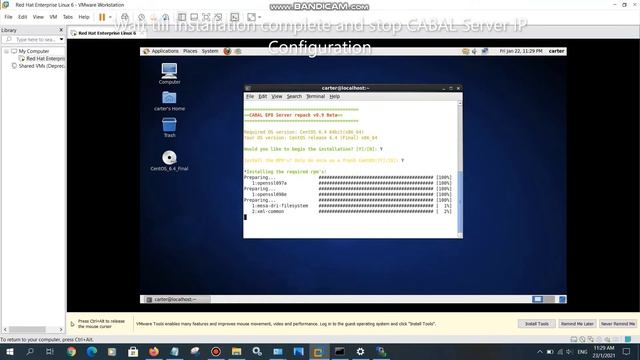Open Firefox from the Windows taskbar
Screen dimensions: 640x360
(x=154, y=351)
